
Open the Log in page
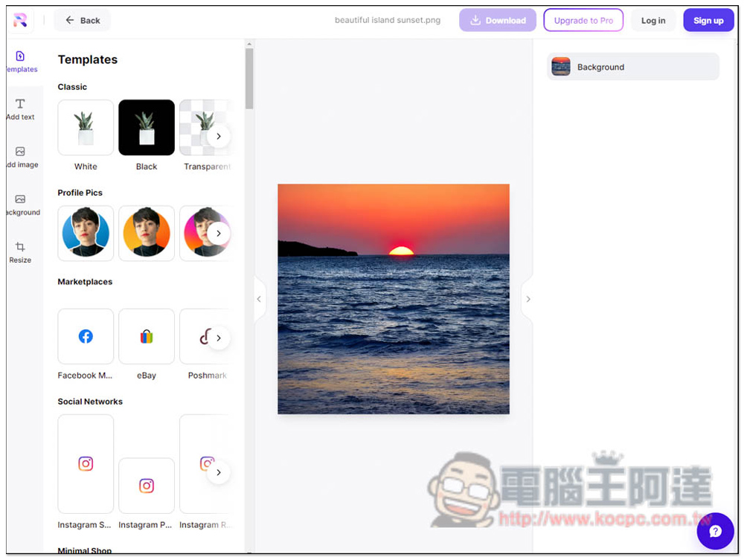click(653, 20)
